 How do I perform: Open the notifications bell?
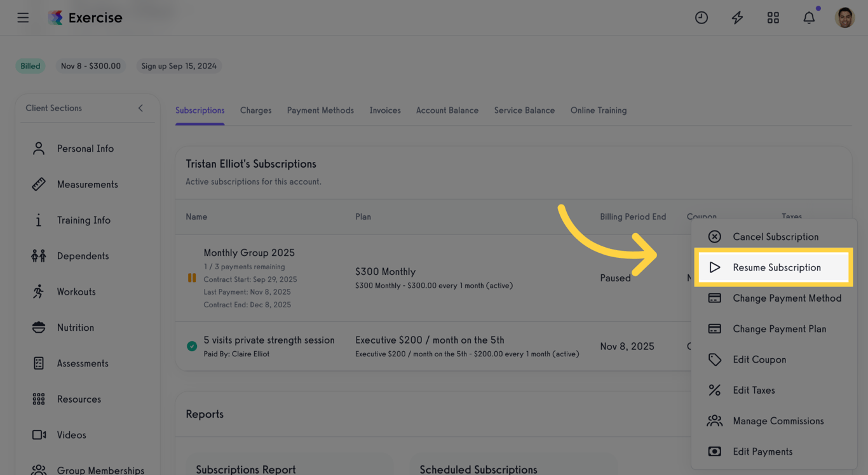tap(809, 17)
